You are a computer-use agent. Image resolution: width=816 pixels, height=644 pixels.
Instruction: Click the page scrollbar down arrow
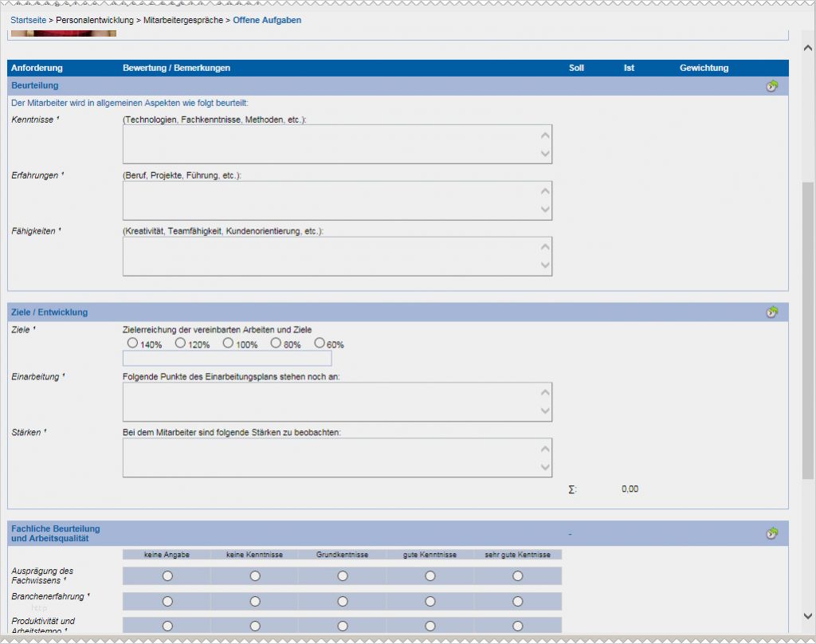(808, 615)
